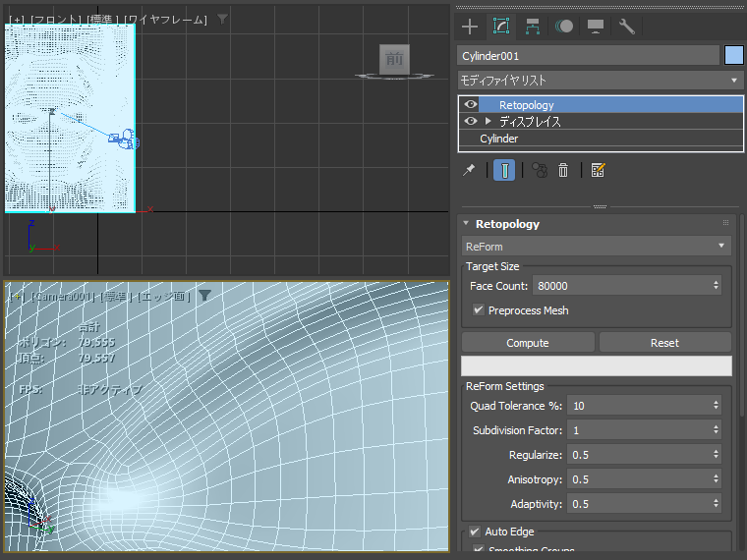Click the front viewport filter funnel icon
The image size is (747, 560).
[x=222, y=19]
